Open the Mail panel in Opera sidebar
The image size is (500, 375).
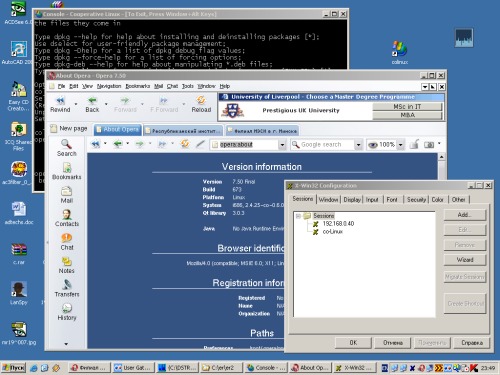tap(66, 195)
